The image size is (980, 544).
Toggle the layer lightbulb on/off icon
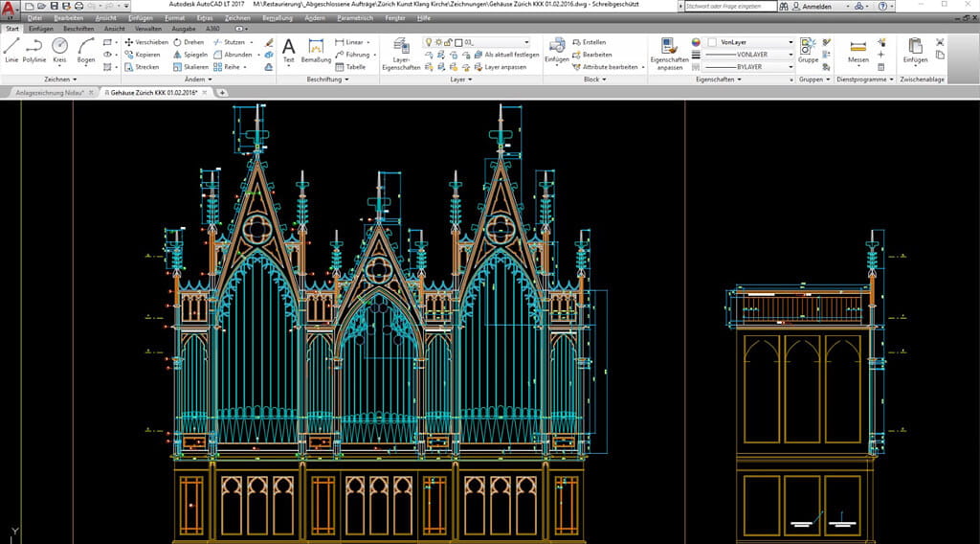tap(428, 42)
